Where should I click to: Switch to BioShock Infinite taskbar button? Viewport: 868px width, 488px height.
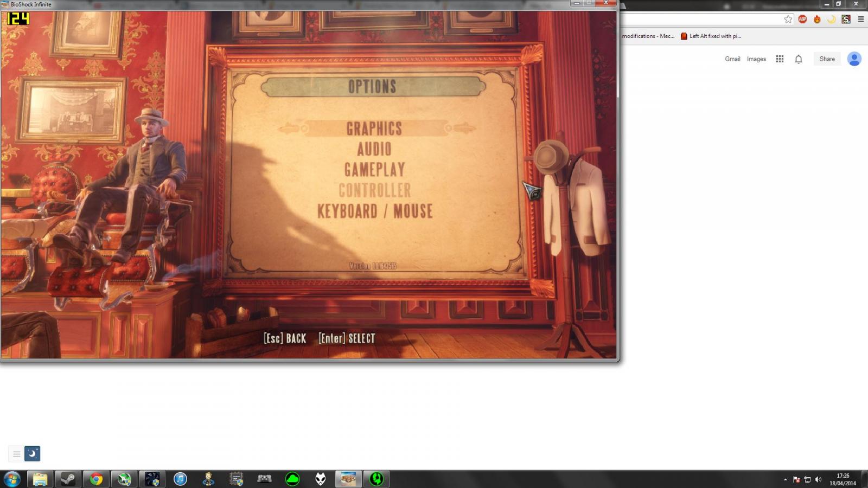click(x=348, y=479)
